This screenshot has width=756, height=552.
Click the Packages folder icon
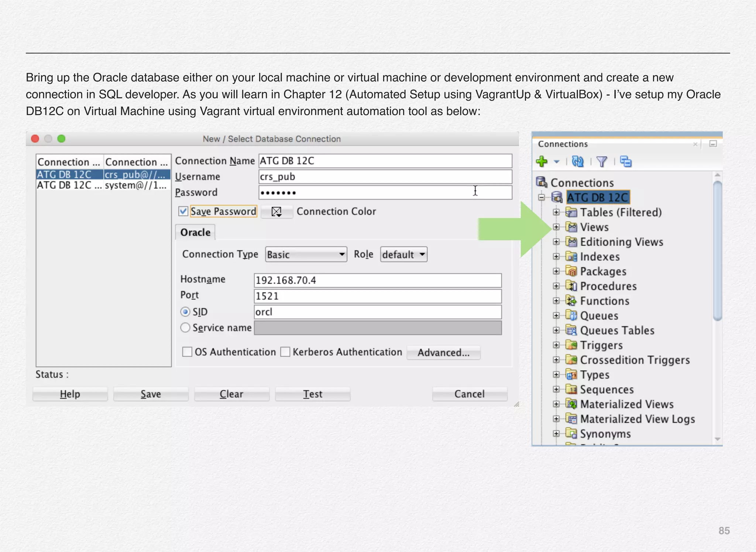pos(571,271)
